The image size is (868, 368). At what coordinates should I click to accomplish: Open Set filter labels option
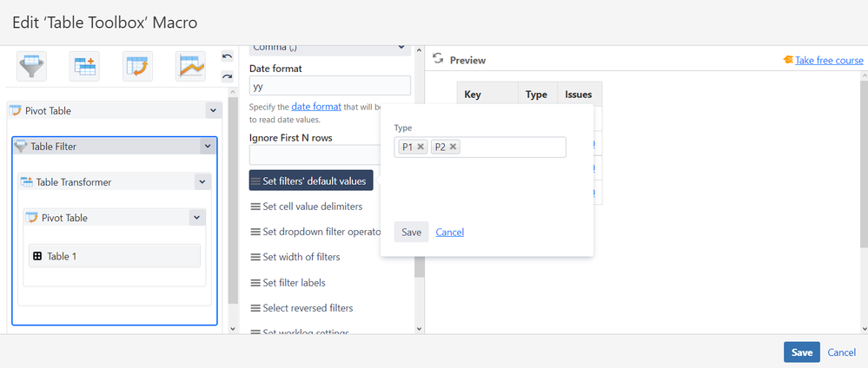pos(288,282)
